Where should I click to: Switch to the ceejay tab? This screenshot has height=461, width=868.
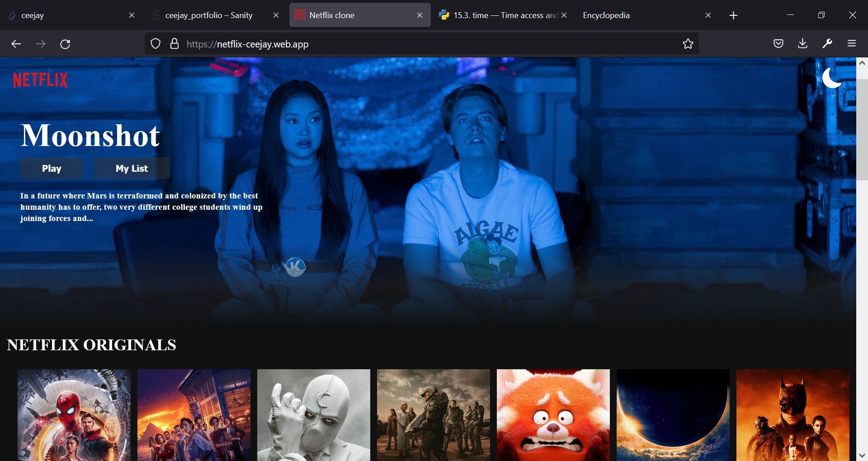pyautogui.click(x=72, y=15)
